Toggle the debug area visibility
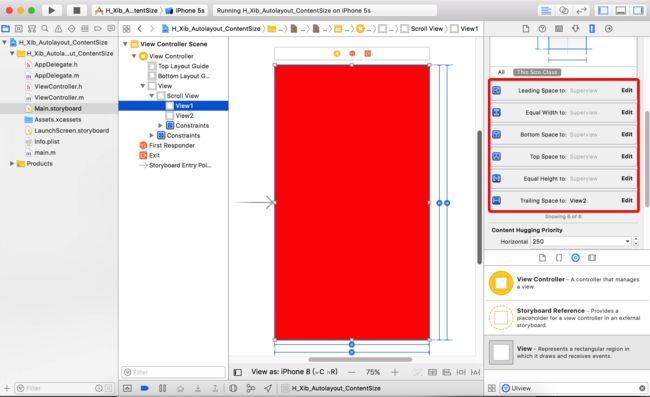The height and width of the screenshot is (397, 650). (x=621, y=11)
